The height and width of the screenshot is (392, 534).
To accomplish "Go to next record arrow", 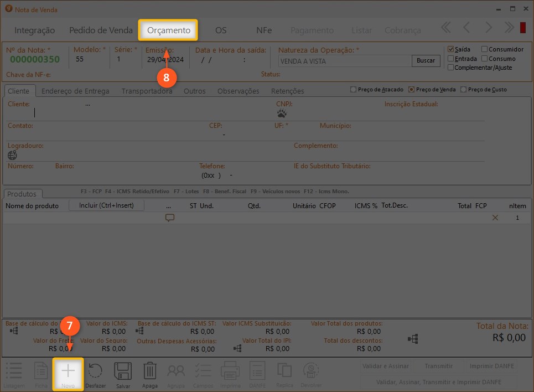I will (488, 28).
